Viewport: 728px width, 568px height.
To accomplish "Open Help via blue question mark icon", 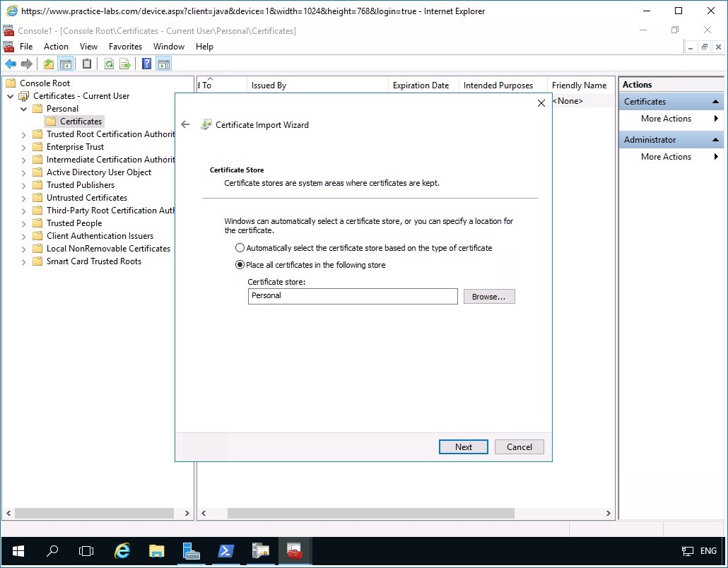I will click(x=146, y=64).
